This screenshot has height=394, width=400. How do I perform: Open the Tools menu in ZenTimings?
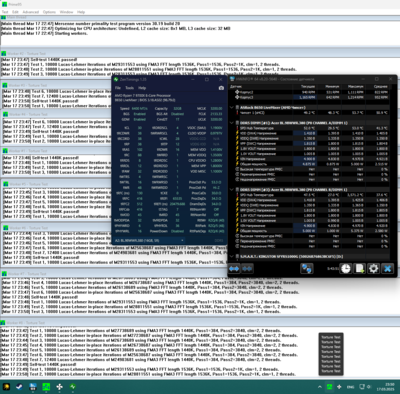pyautogui.click(x=129, y=88)
